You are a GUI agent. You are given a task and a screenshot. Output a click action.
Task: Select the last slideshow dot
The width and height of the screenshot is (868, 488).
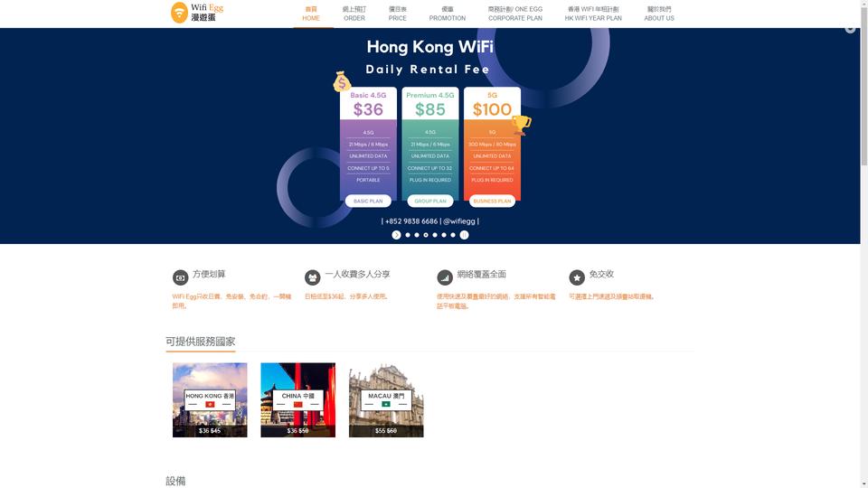(x=453, y=235)
